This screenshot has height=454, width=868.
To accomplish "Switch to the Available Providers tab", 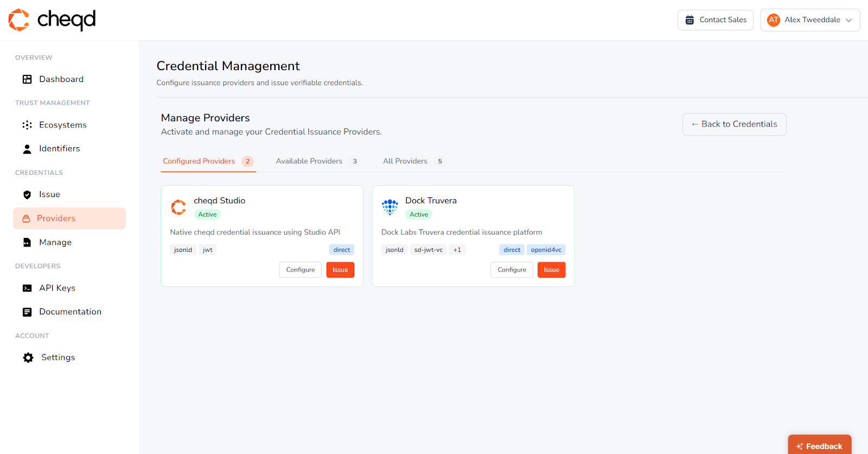I will (x=316, y=161).
